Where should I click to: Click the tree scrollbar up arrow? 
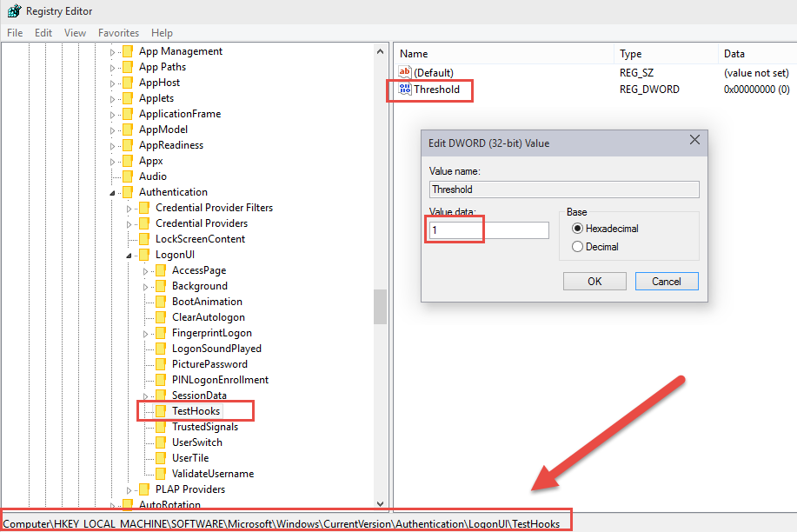click(380, 51)
